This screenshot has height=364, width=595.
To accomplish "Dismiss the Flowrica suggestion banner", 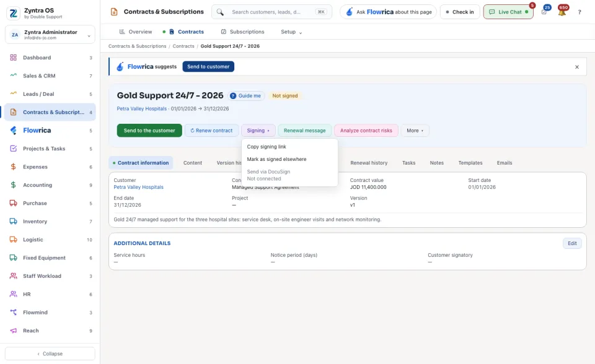I will click(577, 67).
